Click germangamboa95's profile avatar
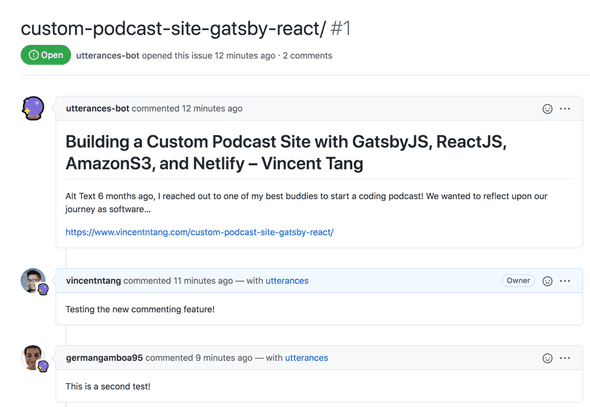The image size is (590, 407). pos(33,358)
